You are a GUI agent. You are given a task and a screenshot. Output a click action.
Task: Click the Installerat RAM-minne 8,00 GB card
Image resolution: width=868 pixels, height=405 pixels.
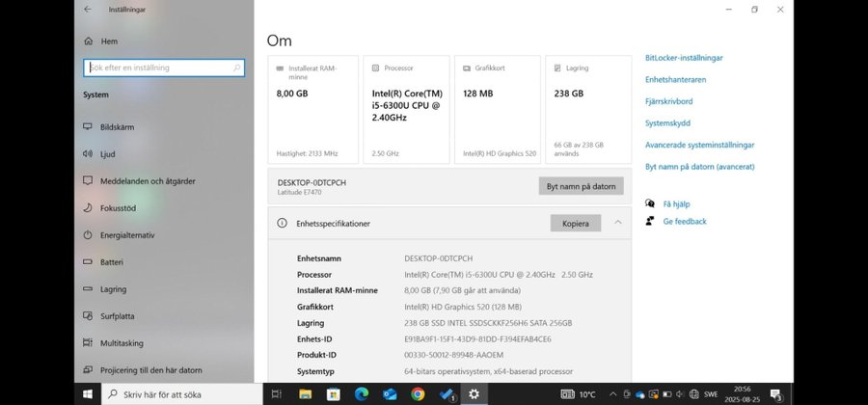312,110
